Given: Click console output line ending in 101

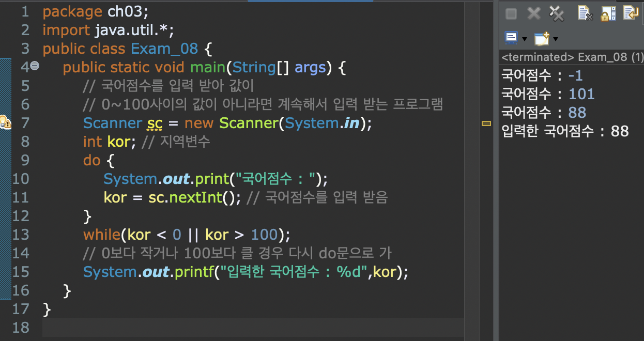Looking at the screenshot, I should point(548,94).
